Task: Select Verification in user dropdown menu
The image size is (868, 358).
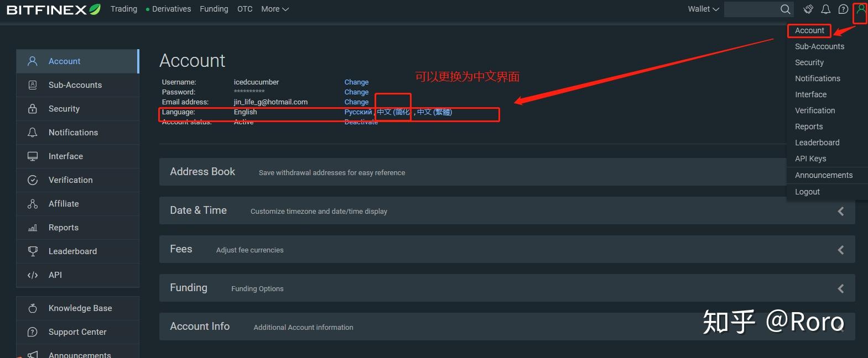Action: [815, 110]
